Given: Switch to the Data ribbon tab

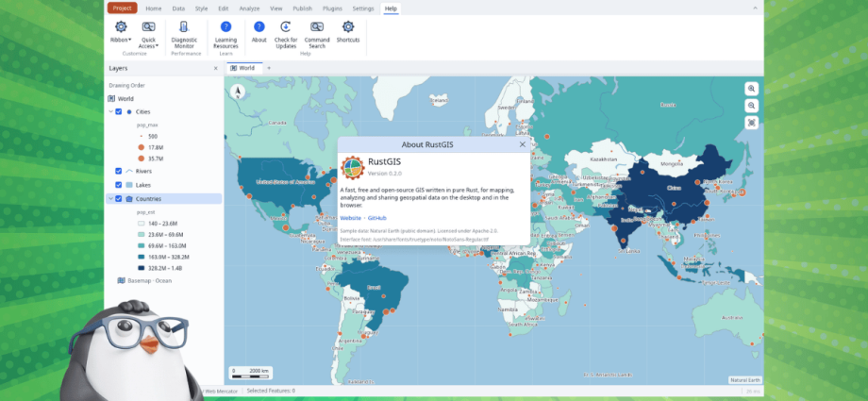Looking at the screenshot, I should click(178, 8).
